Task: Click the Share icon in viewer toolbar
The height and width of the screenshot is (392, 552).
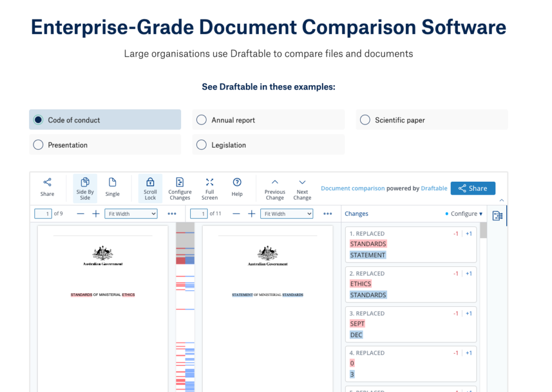Action: tap(47, 188)
